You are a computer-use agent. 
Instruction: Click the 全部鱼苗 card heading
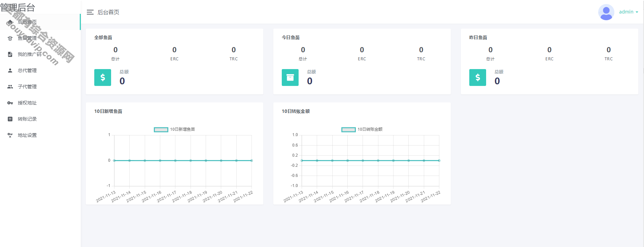click(103, 37)
